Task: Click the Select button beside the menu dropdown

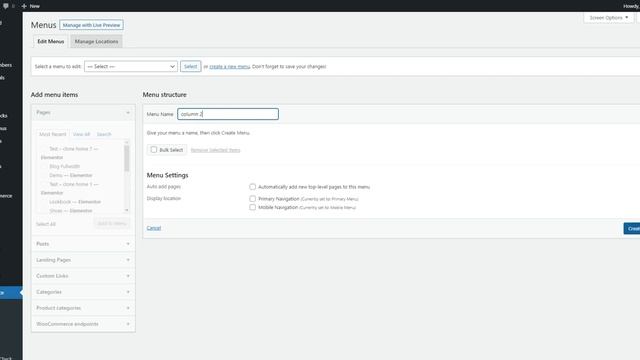Action: (x=191, y=67)
